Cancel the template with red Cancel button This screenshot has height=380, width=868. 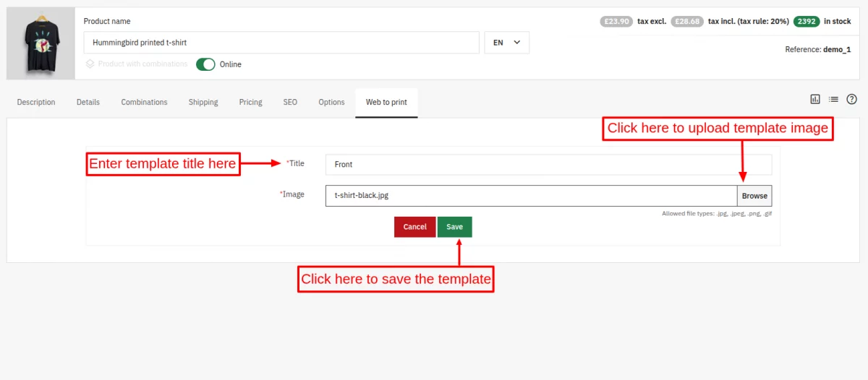tap(414, 227)
